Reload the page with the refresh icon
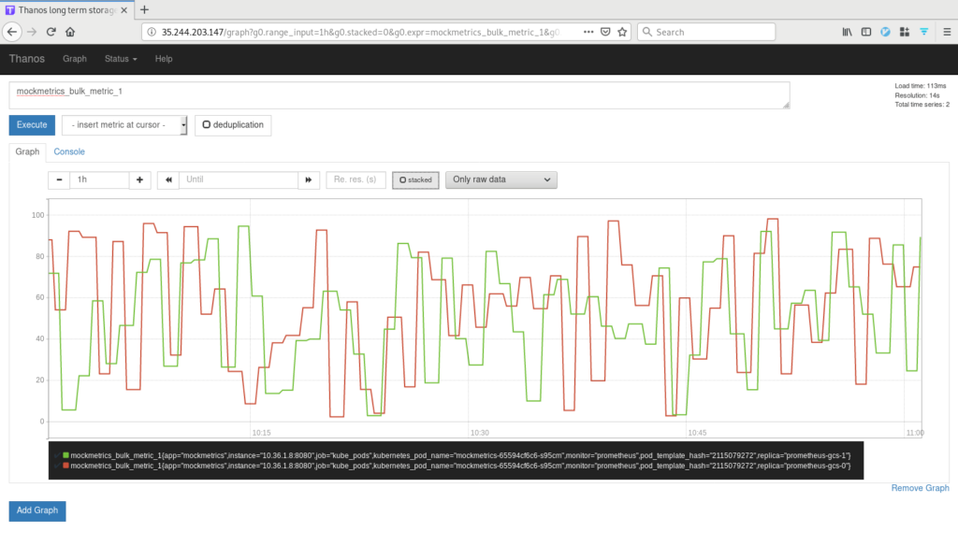The image size is (958, 560). pos(51,31)
